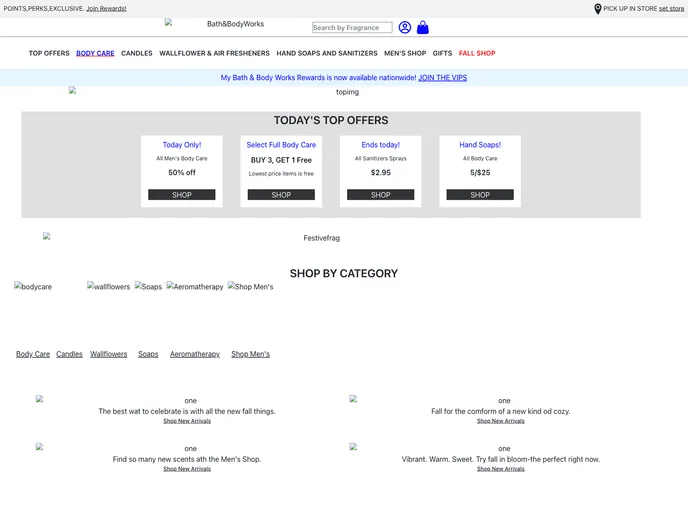Open the Top Offers menu
Screen dimensions: 688x512
click(x=49, y=53)
